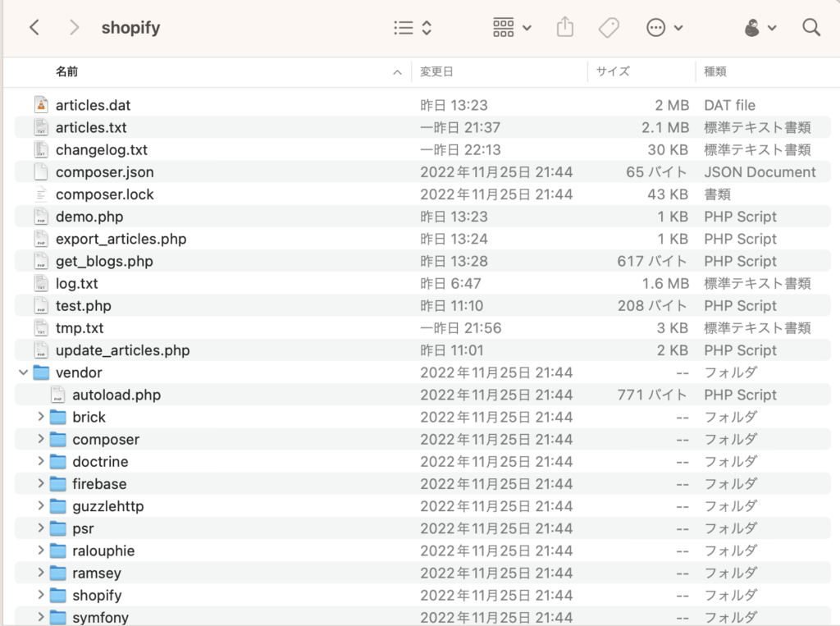
Task: Click the JSON Document type cell
Action: click(x=760, y=172)
